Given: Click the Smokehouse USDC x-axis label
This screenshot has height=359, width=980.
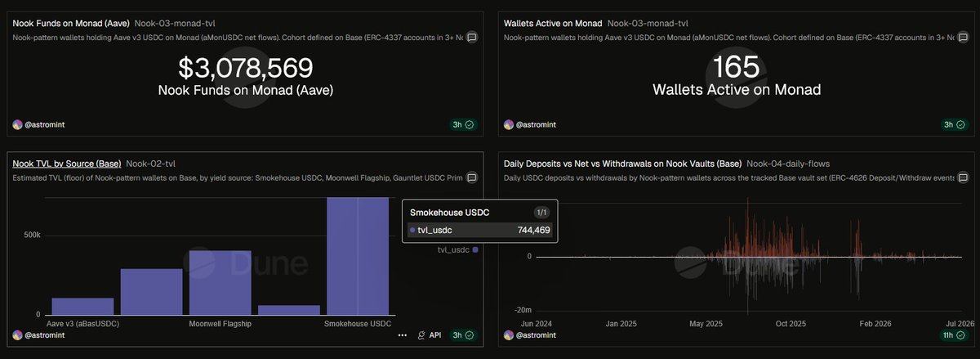Looking at the screenshot, I should (358, 324).
